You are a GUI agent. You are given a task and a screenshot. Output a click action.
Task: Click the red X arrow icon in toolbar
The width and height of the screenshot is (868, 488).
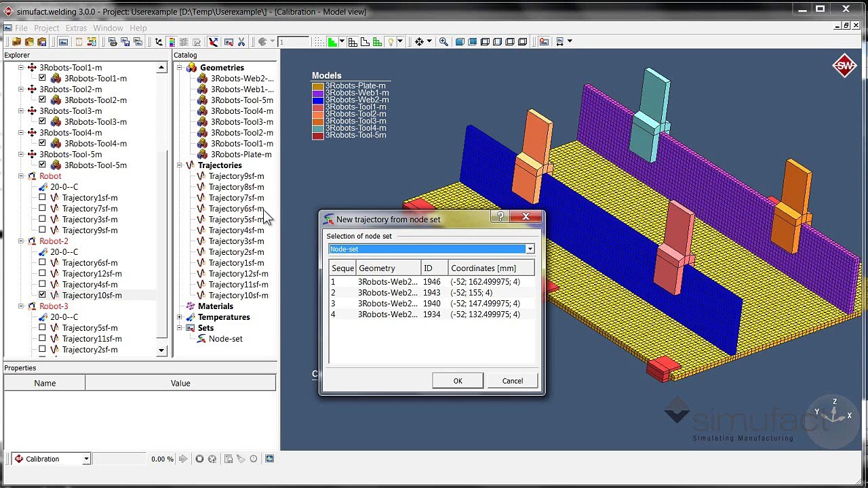click(x=213, y=42)
